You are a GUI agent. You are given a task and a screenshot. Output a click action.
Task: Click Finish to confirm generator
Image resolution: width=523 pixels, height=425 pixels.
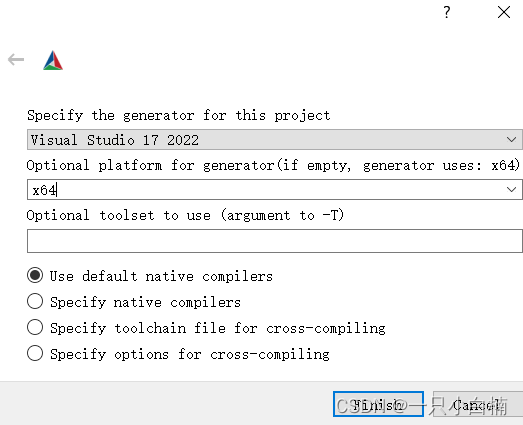(x=378, y=404)
